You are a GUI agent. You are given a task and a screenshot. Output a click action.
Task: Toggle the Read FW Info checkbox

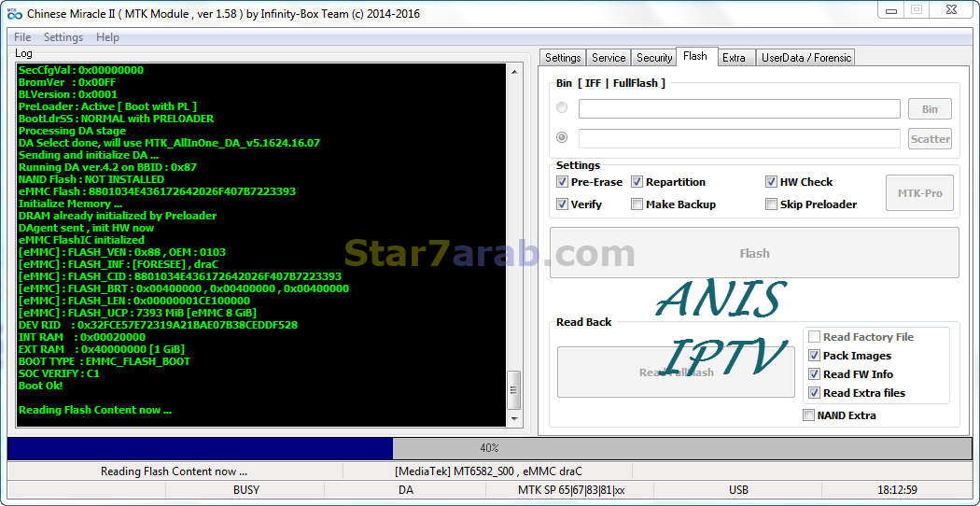point(814,374)
